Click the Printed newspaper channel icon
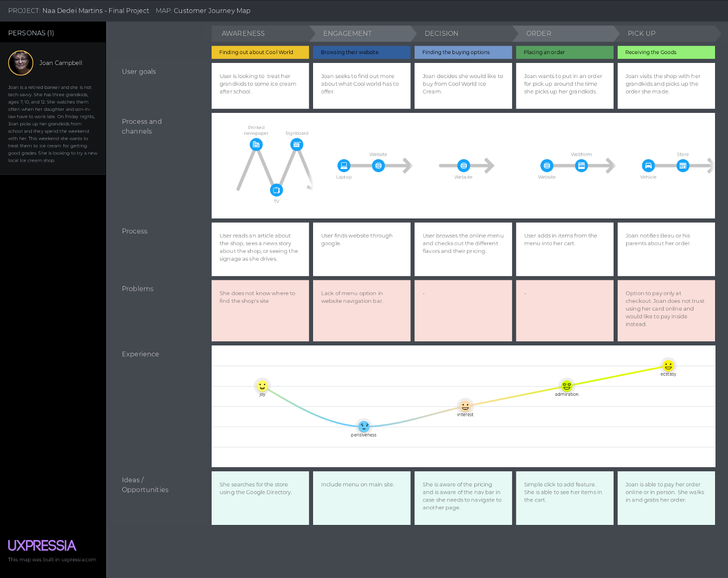 [x=256, y=145]
